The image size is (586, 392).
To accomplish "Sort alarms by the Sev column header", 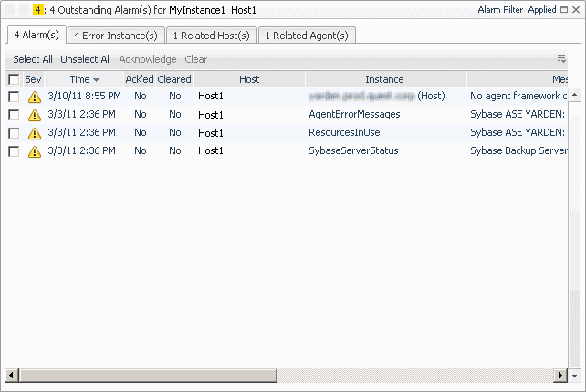I will point(33,79).
